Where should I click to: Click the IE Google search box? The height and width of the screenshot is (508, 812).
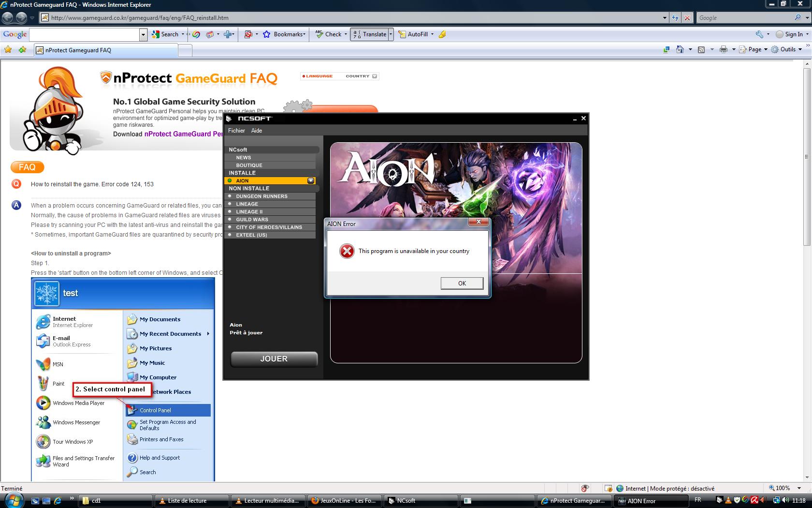tap(745, 18)
